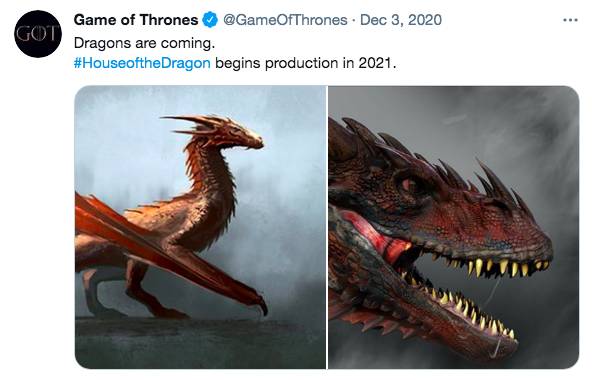Enlarge the dragon head close-up artwork
This screenshot has height=380, width=592.
coord(453,227)
